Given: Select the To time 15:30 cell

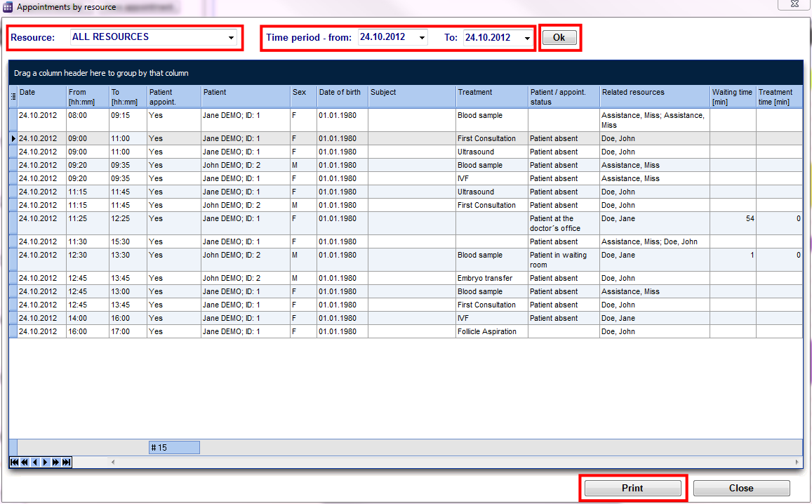Looking at the screenshot, I should 128,242.
